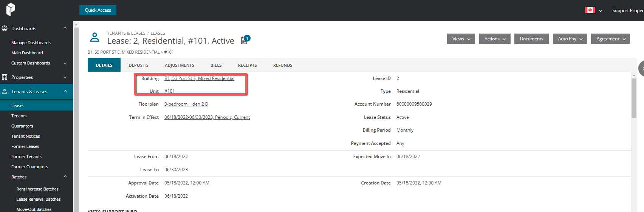Click account number 80000009500029

[x=414, y=104]
